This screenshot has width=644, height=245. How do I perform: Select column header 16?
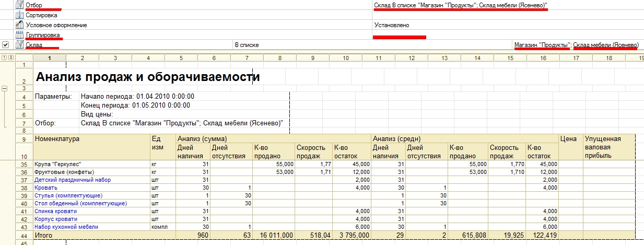coord(543,58)
